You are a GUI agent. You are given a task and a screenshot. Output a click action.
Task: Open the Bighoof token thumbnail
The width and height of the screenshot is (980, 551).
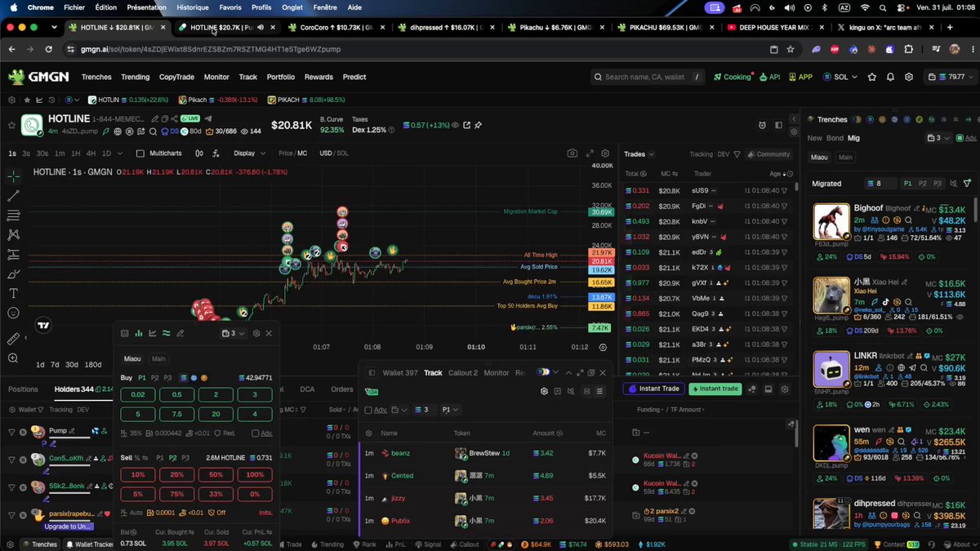click(x=831, y=221)
